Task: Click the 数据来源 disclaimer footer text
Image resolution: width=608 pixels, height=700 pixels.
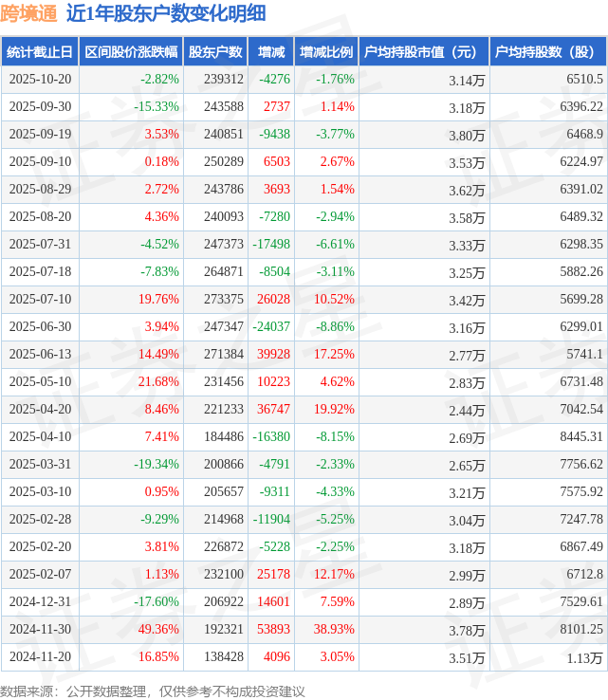Action: [x=153, y=691]
